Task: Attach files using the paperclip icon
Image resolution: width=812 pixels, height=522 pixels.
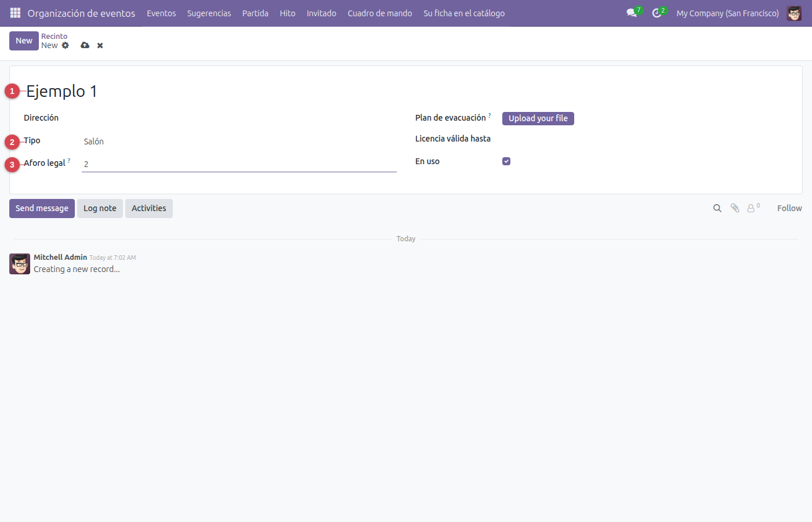Action: [735, 208]
